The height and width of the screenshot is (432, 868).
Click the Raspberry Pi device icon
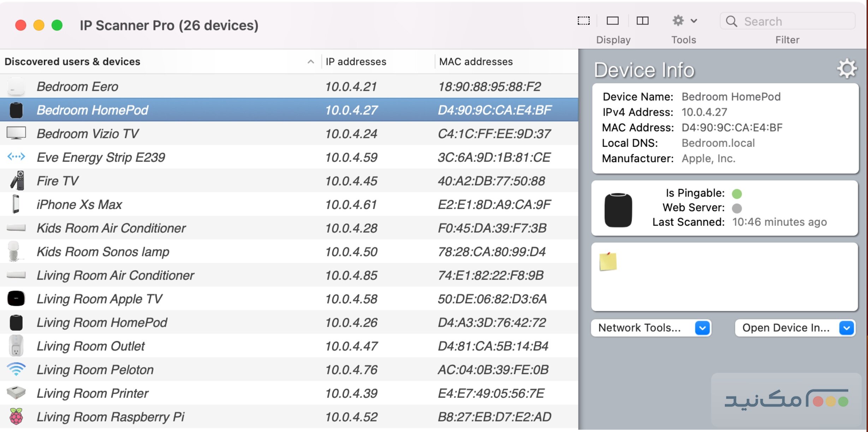coord(16,416)
